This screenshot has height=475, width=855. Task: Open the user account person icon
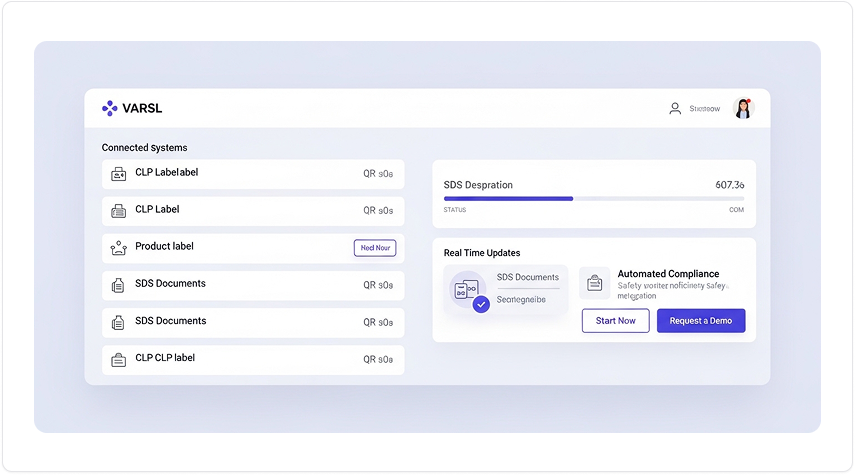pyautogui.click(x=675, y=109)
